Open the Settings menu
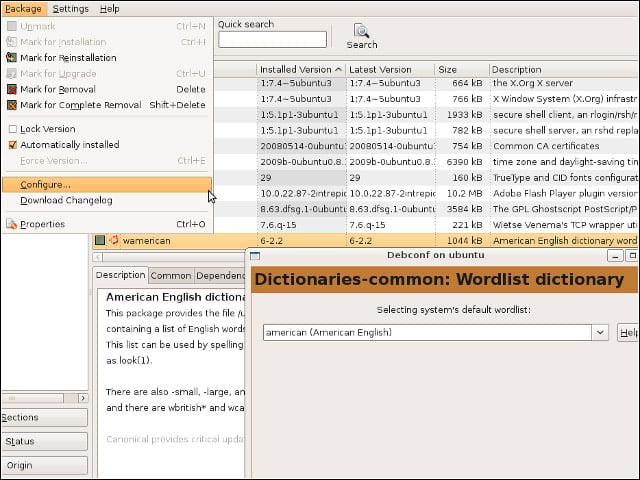Screen dimensions: 640x480 click(x=71, y=9)
